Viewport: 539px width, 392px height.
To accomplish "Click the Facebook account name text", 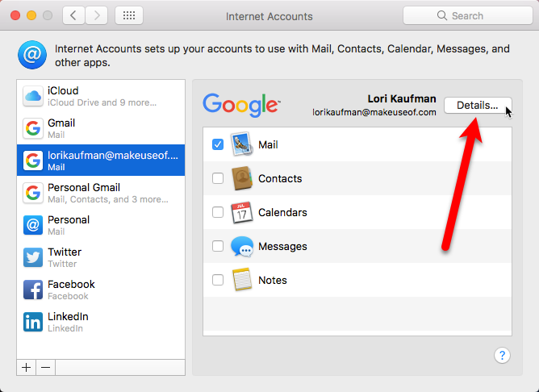I will [71, 285].
